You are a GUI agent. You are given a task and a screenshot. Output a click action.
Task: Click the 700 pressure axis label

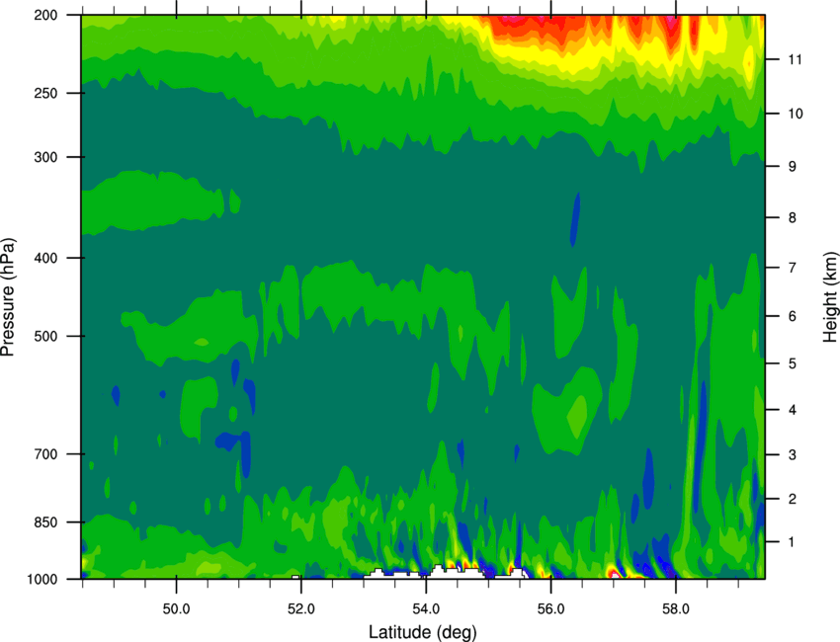[46, 454]
